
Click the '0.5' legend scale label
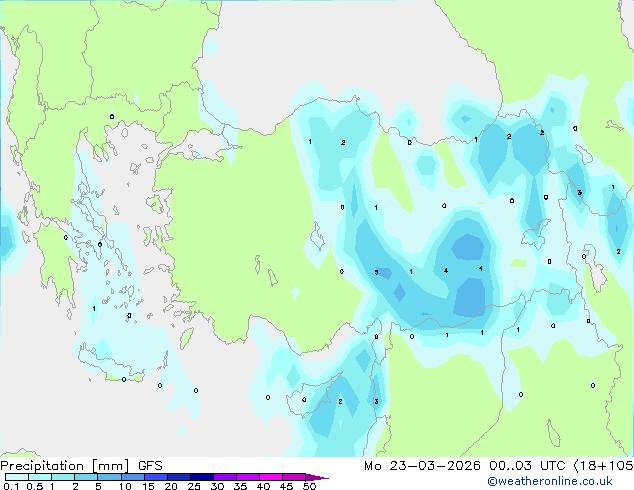[34, 486]
